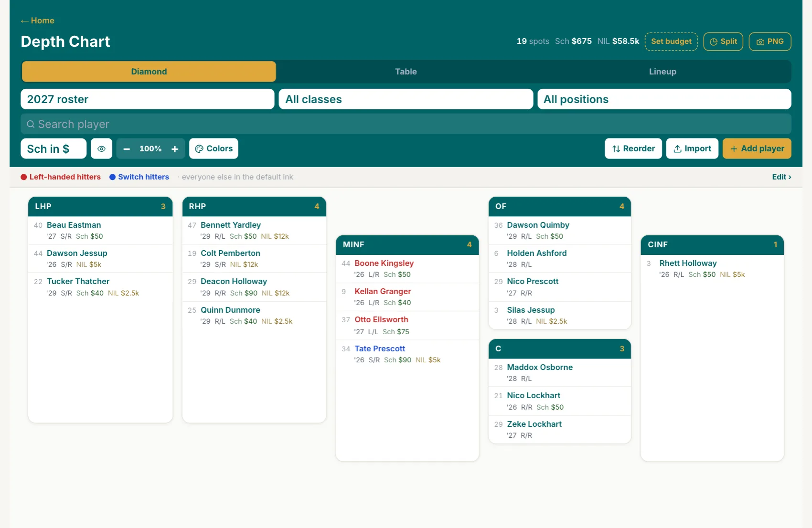Open the All positions dropdown

click(x=664, y=99)
